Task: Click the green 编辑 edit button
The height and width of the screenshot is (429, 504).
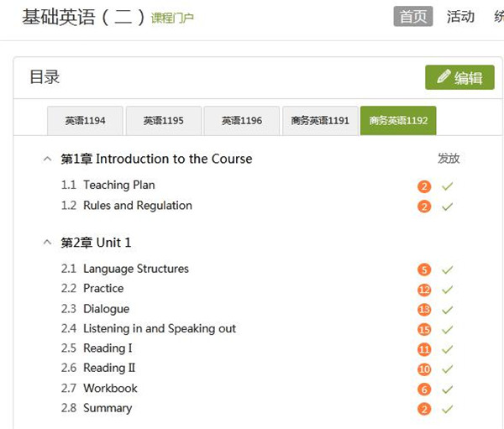Action: 459,77
